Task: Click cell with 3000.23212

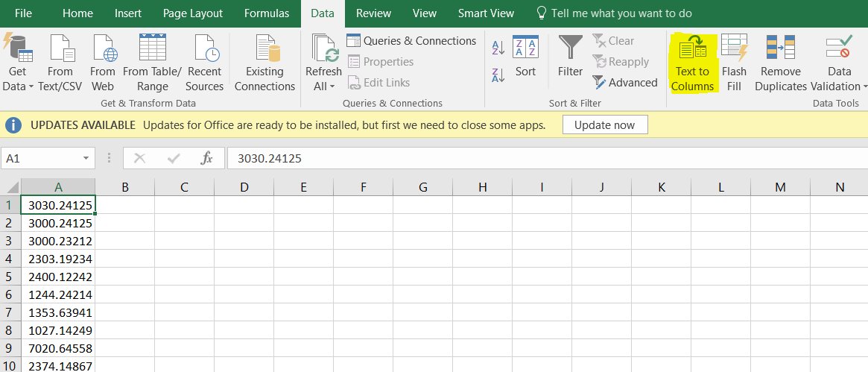Action: click(x=58, y=241)
